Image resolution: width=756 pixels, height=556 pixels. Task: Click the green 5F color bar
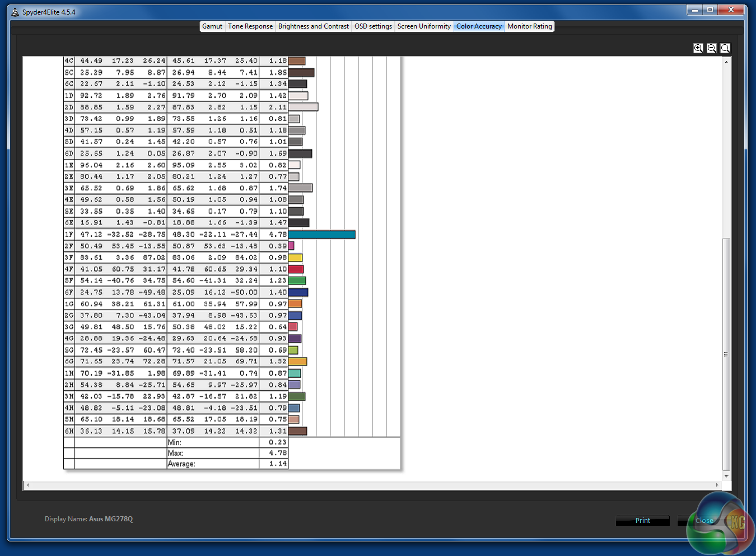297,281
